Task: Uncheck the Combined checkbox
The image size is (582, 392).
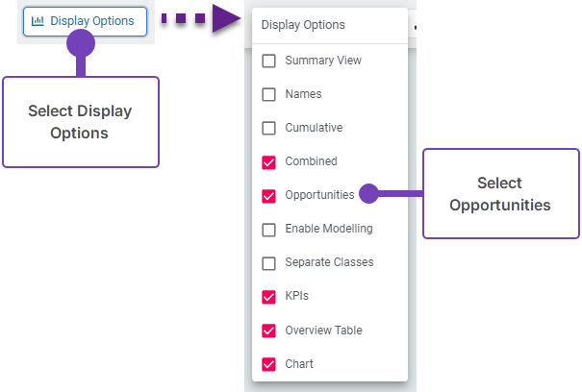Action: click(269, 162)
